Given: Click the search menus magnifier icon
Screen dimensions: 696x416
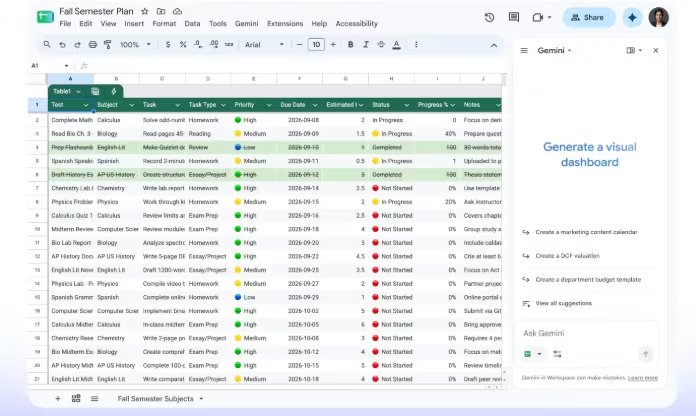Looking at the screenshot, I should pyautogui.click(x=47, y=44).
